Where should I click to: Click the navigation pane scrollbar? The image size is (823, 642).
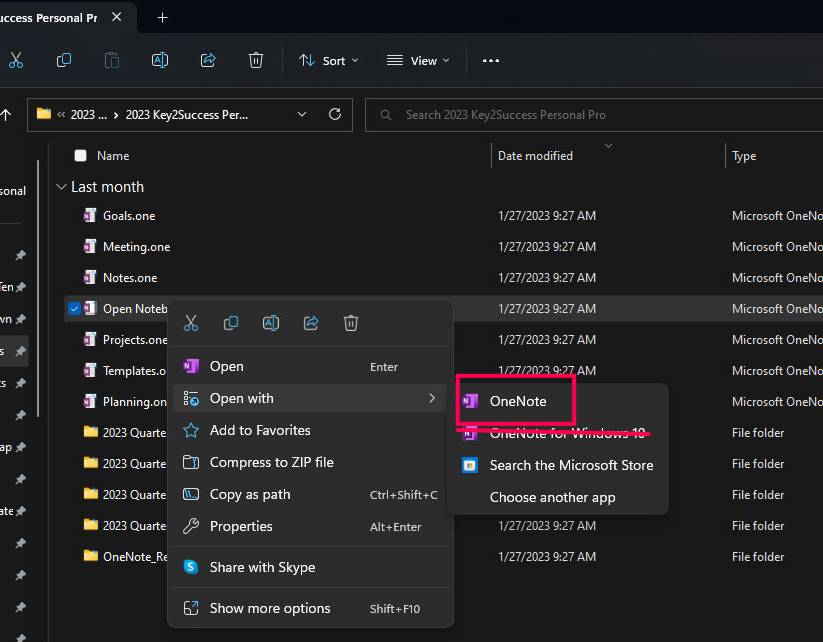pos(38,288)
